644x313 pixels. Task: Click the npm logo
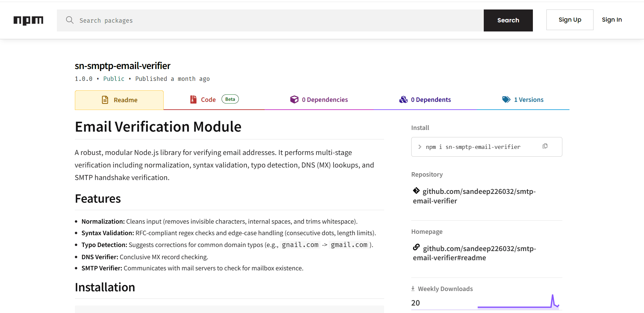(x=28, y=20)
